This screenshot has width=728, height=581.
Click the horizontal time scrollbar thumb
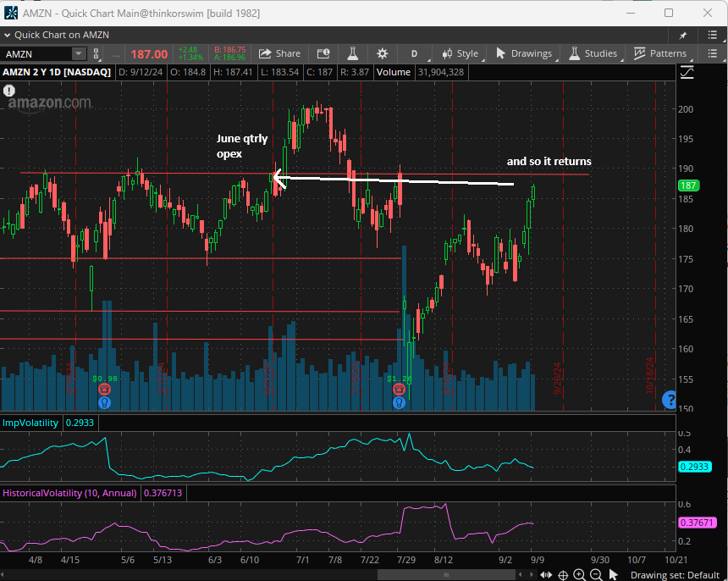pyautogui.click(x=446, y=575)
